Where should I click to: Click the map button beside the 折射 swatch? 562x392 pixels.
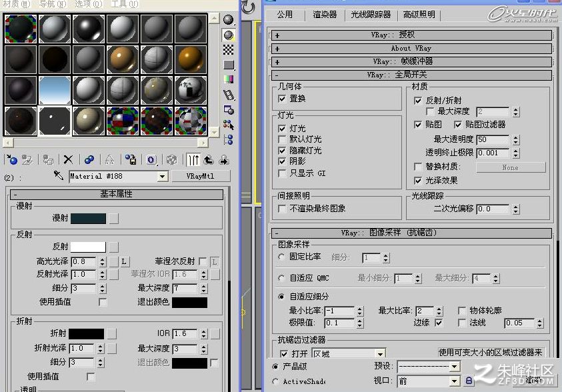point(112,333)
